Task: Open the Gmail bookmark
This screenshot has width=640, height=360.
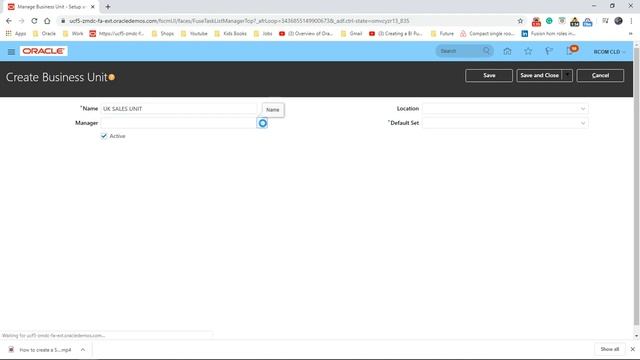Action: click(351, 33)
